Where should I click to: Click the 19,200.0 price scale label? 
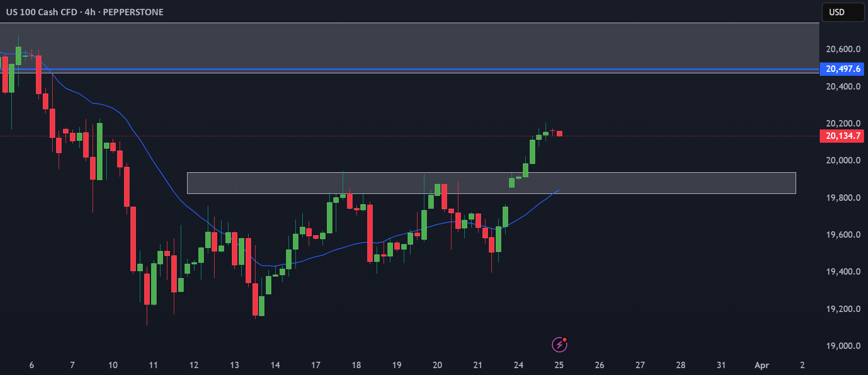tap(843, 309)
